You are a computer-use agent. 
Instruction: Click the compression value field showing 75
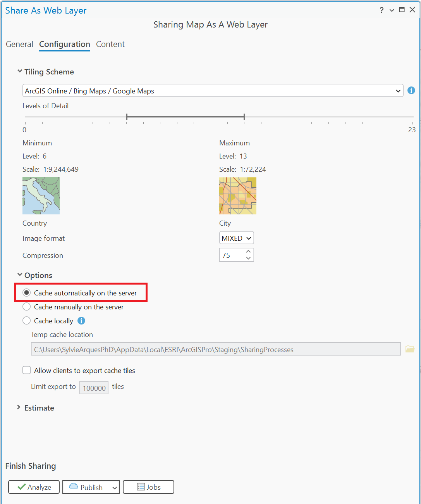tap(232, 255)
